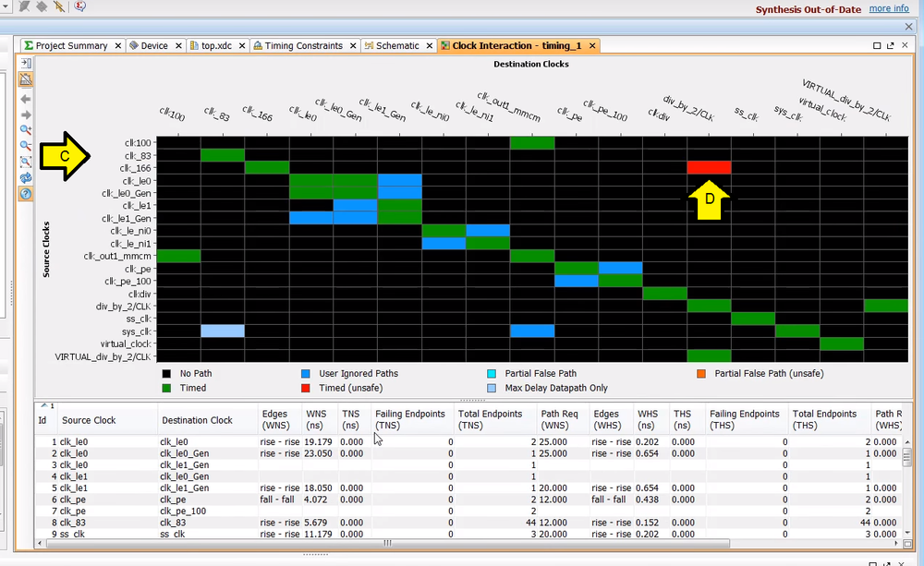Click the feedback speech-bubble icon on top toolbar
The width and height of the screenshot is (924, 566).
[x=79, y=6]
